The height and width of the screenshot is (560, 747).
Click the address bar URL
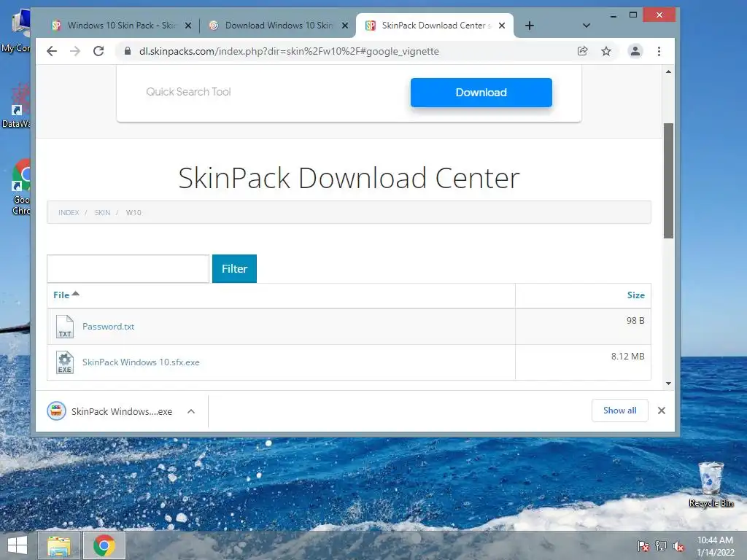(289, 51)
